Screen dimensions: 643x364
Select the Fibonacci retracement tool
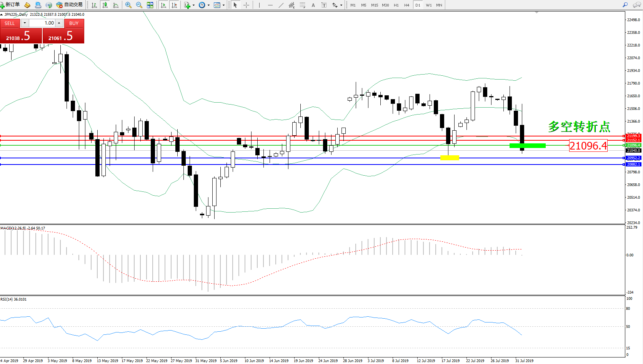[x=303, y=5]
